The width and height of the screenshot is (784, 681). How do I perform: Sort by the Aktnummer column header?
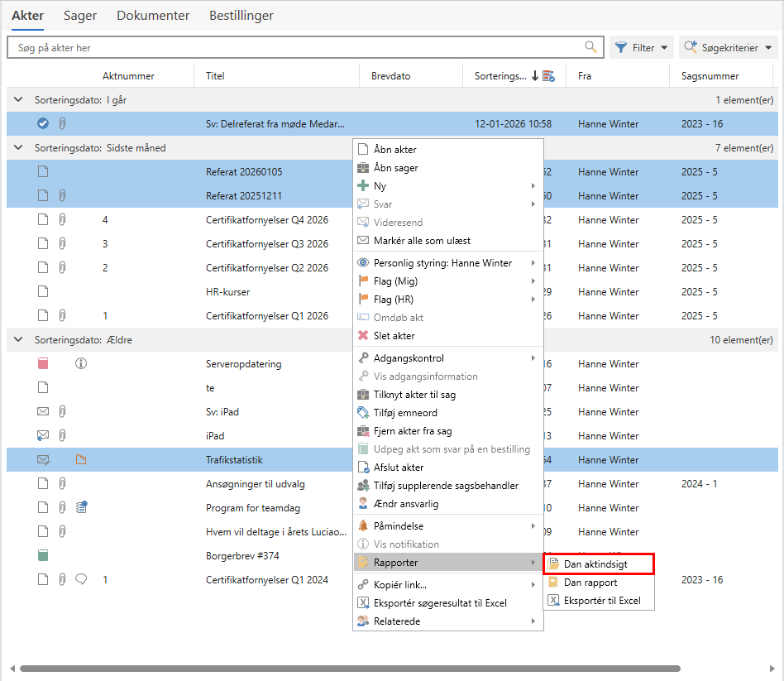(x=128, y=76)
